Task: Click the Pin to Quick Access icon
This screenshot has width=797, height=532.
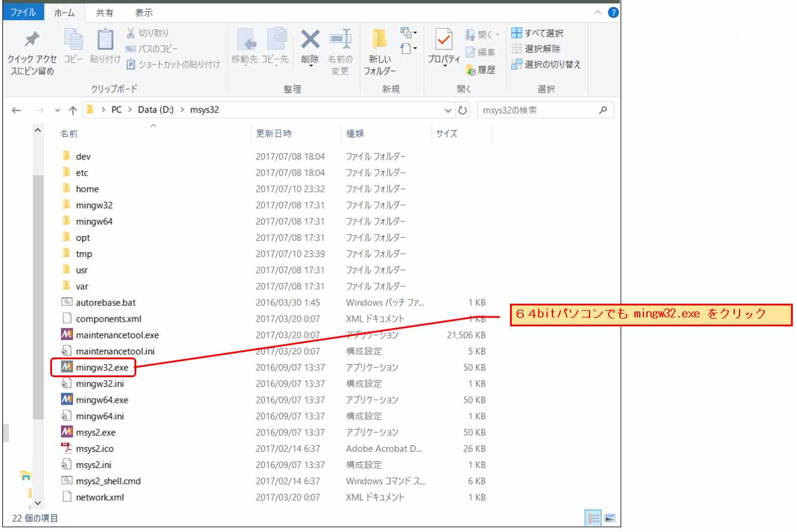Action: pos(31,40)
